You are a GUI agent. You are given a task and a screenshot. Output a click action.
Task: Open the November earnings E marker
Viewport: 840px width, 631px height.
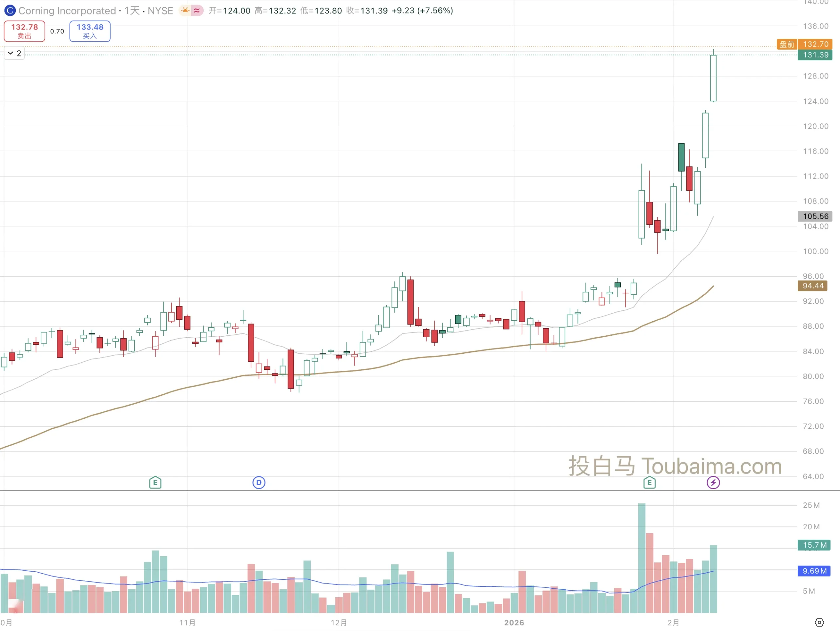155,483
